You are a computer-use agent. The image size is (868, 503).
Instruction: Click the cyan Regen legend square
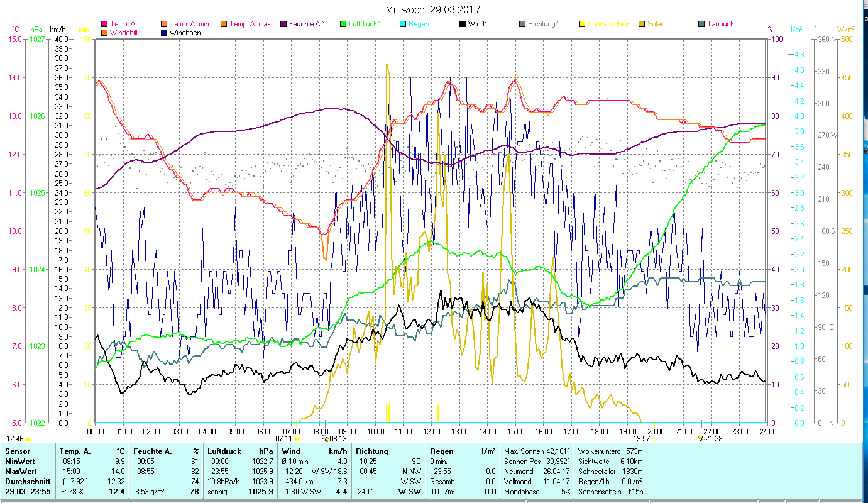point(403,25)
